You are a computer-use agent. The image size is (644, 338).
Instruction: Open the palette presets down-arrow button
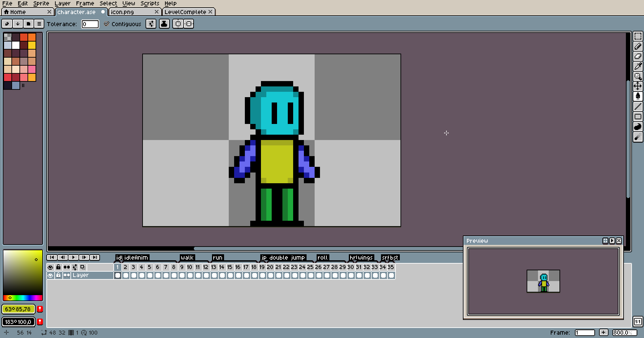[x=17, y=24]
